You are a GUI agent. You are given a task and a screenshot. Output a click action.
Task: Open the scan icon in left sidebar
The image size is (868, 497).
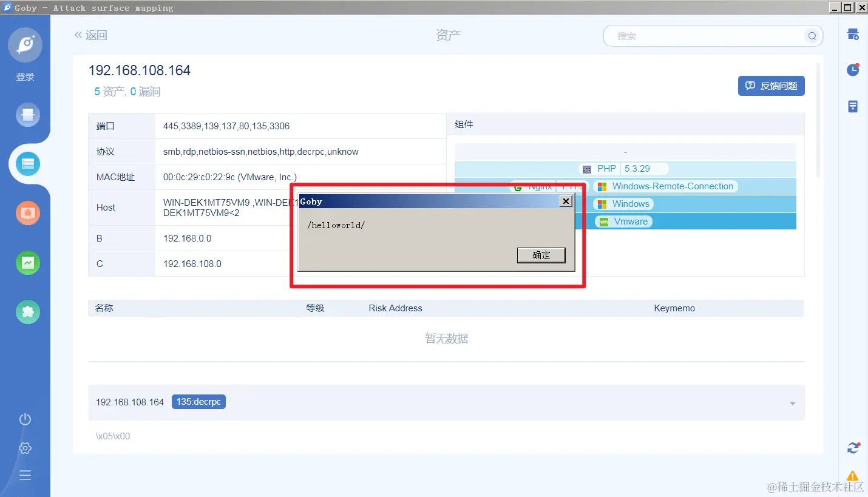[28, 115]
